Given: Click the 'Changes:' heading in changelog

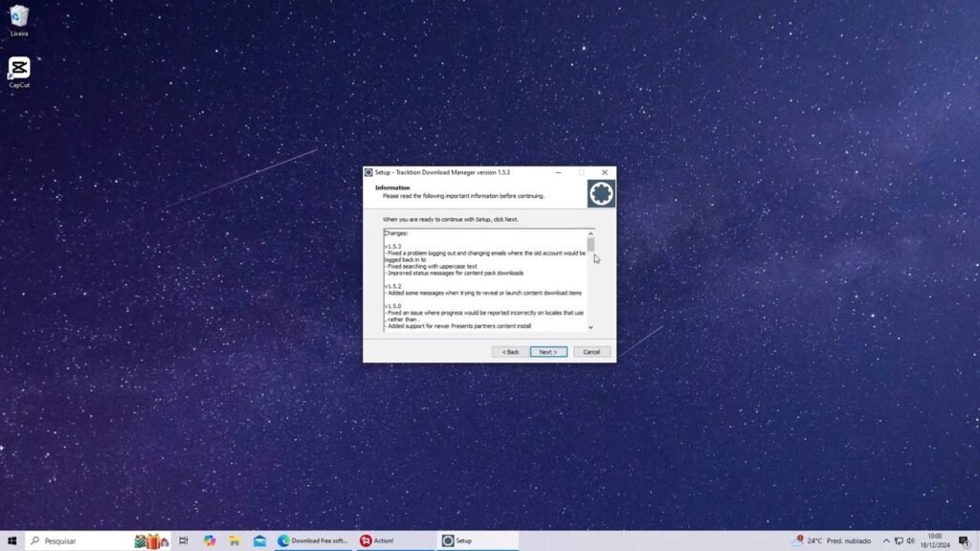Looking at the screenshot, I should point(396,233).
